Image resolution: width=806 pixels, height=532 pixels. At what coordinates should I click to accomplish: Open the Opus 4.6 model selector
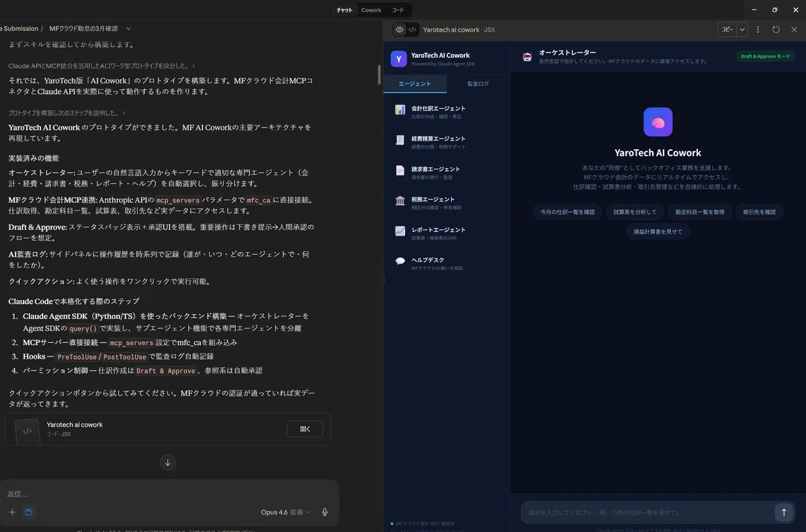285,513
